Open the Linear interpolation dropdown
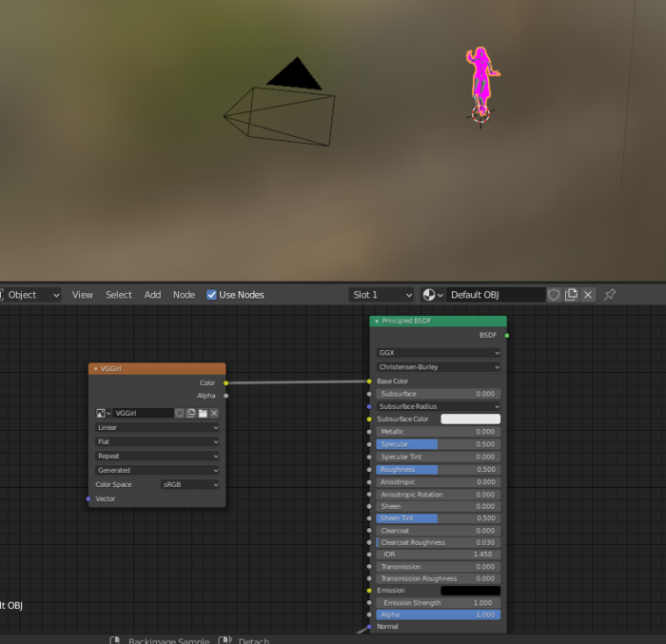 (x=157, y=428)
